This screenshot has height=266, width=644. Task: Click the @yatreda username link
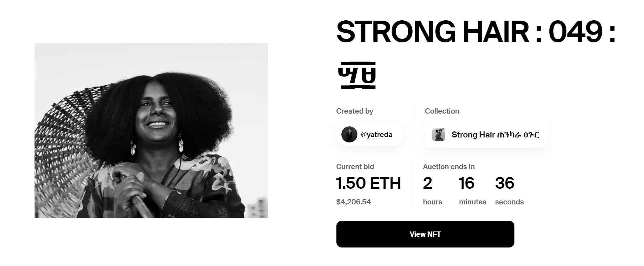[x=377, y=135]
